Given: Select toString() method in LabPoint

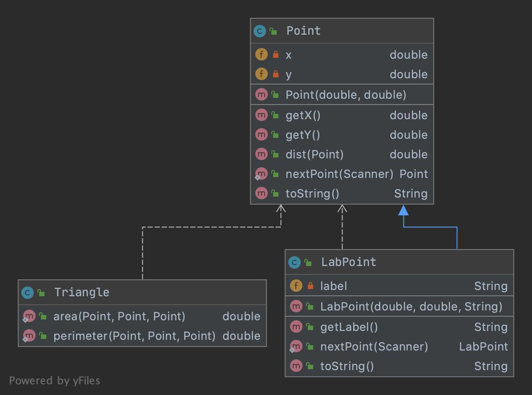Looking at the screenshot, I should point(347,366).
